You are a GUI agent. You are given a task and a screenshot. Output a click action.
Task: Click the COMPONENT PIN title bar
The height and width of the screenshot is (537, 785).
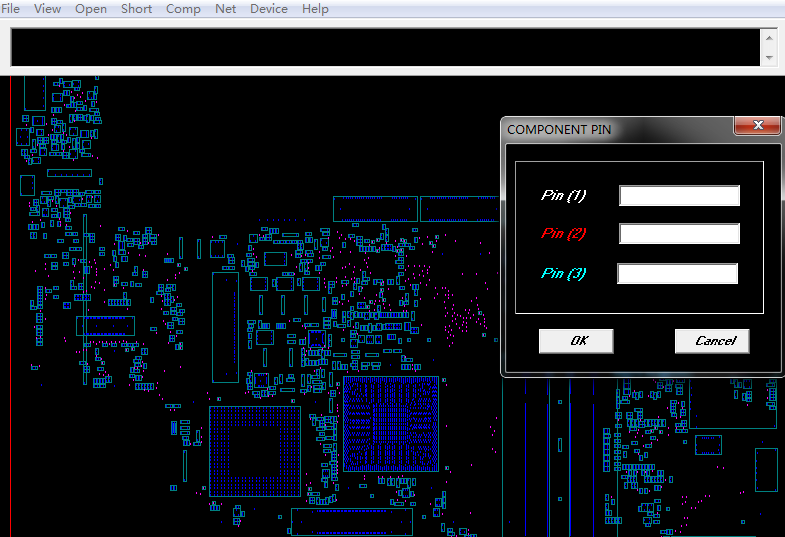tap(617, 130)
